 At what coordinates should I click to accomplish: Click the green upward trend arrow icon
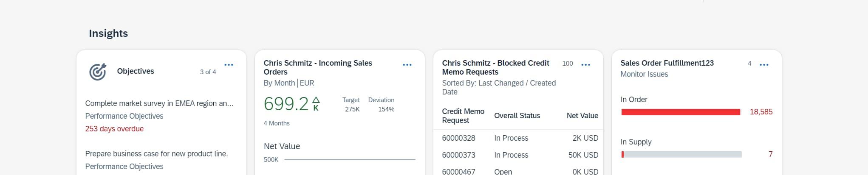pyautogui.click(x=316, y=100)
